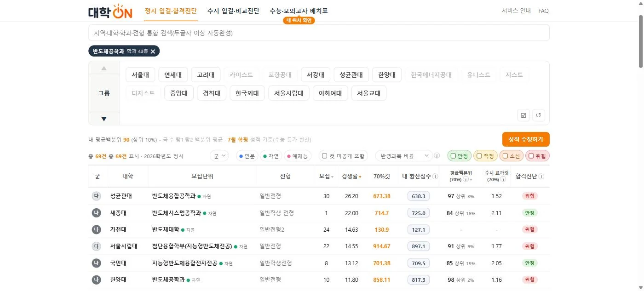Viewport: 644px width, 291px height.
Task: Sort by 모집 column
Action: (326, 176)
